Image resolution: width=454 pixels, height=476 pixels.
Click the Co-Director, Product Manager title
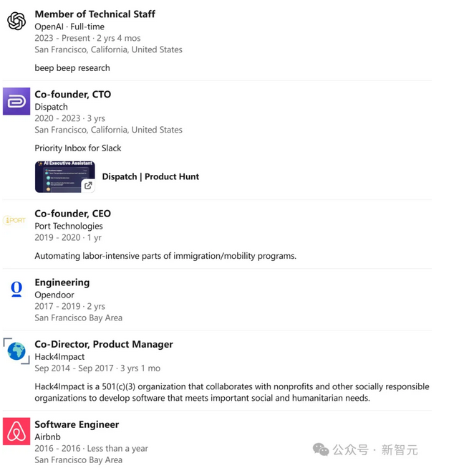(x=104, y=344)
